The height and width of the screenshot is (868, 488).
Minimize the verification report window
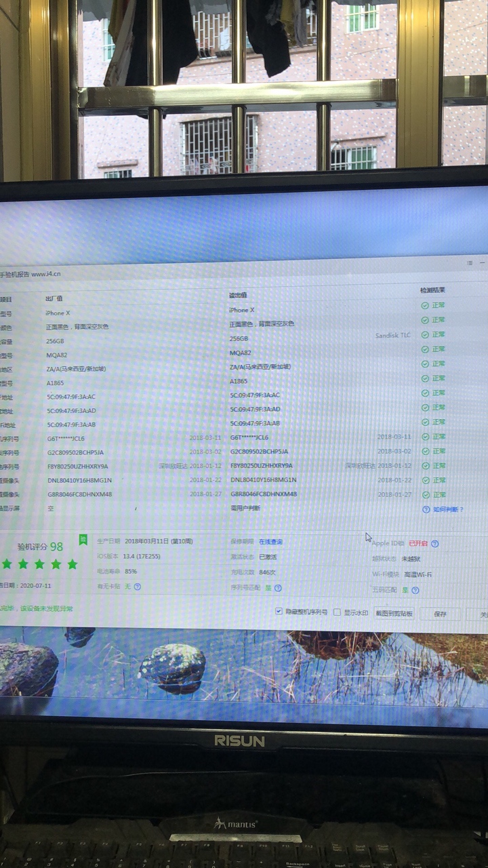tap(483, 262)
